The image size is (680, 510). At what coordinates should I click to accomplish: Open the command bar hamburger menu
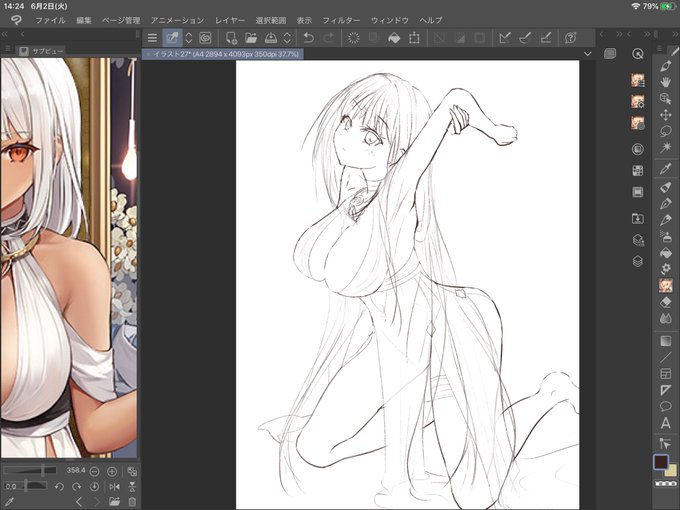point(152,38)
